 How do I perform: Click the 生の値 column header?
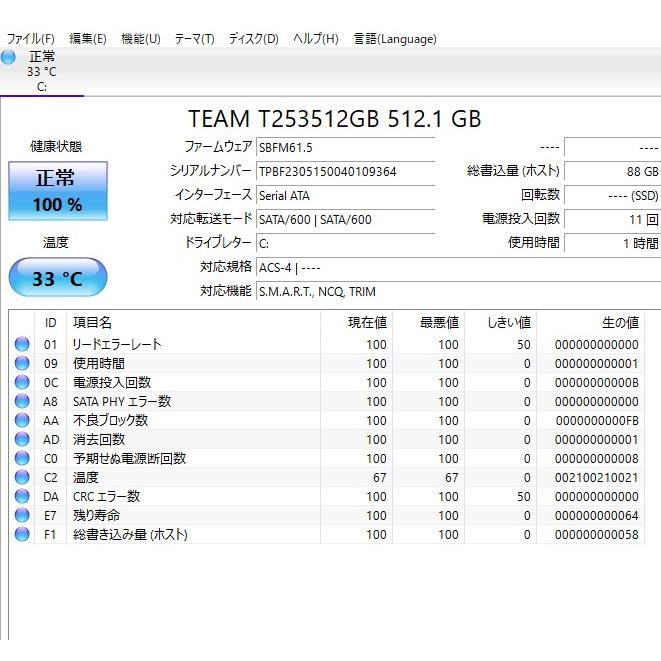tap(590, 323)
